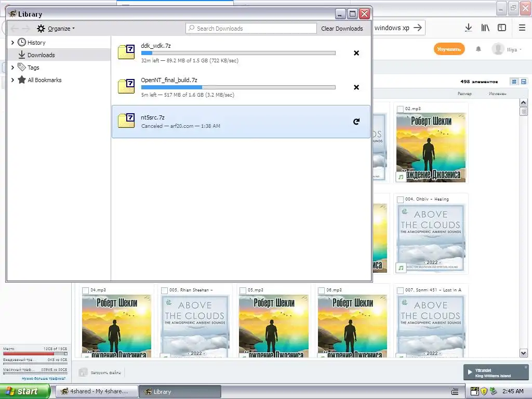Cancel the OpenNT_final_build.7z download

[356, 87]
